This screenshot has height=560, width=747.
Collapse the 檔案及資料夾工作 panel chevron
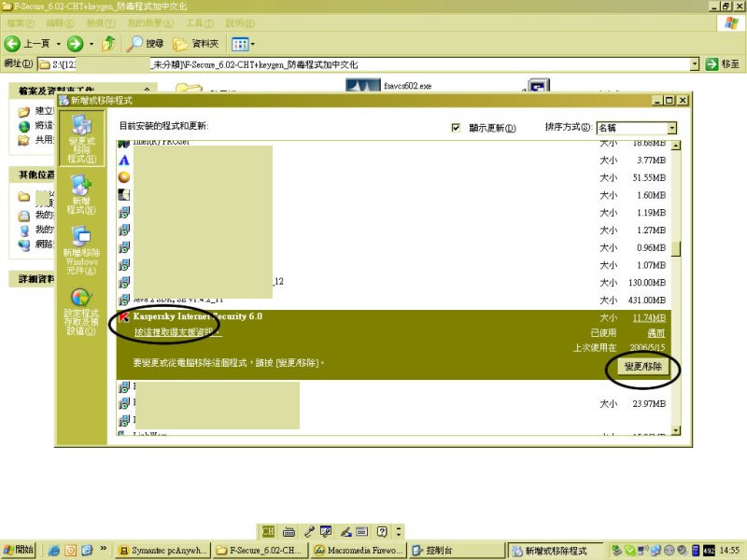coord(147,90)
